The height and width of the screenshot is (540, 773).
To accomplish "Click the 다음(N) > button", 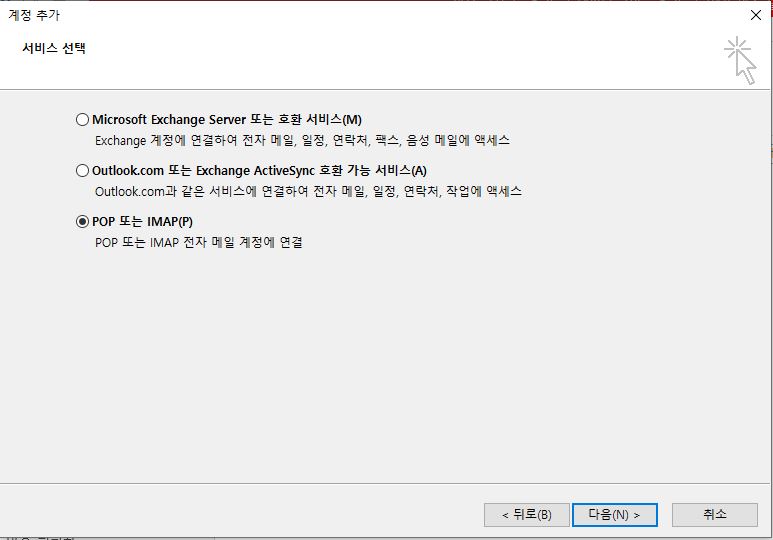I will click(x=614, y=514).
